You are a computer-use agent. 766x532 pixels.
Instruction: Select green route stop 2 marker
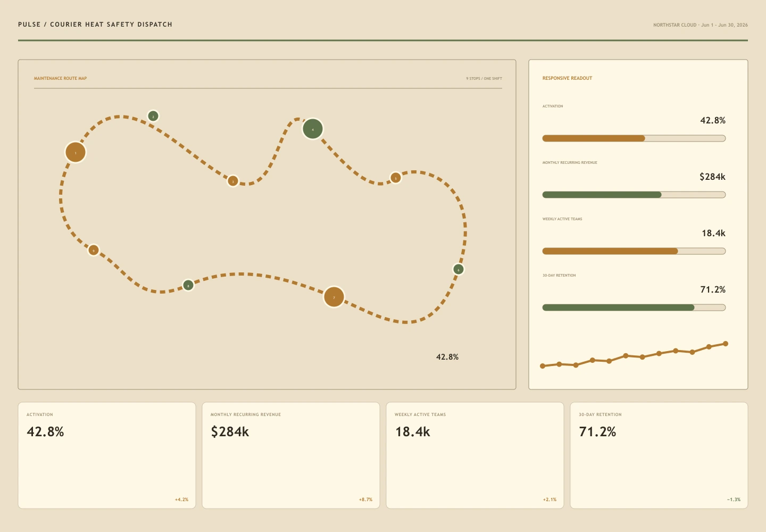click(153, 116)
